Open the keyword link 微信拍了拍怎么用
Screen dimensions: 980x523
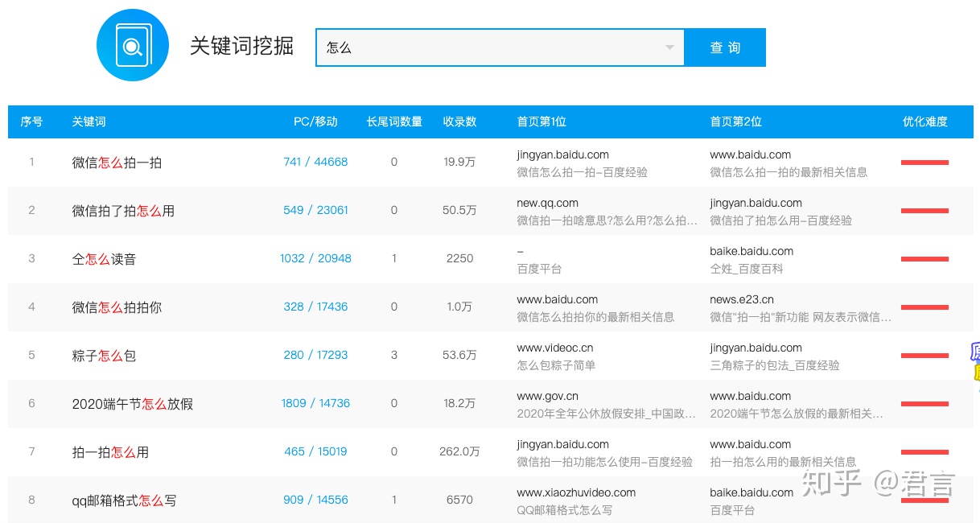[125, 210]
